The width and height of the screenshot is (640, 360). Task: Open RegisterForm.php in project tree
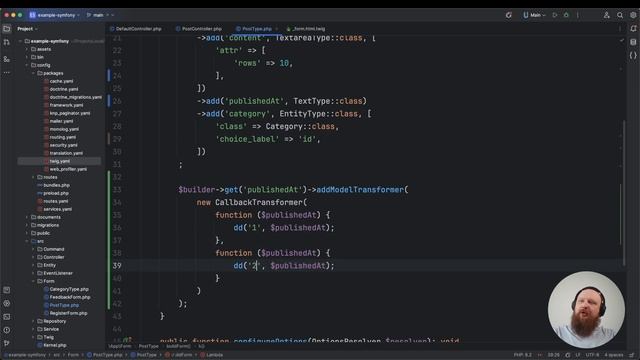[68, 313]
